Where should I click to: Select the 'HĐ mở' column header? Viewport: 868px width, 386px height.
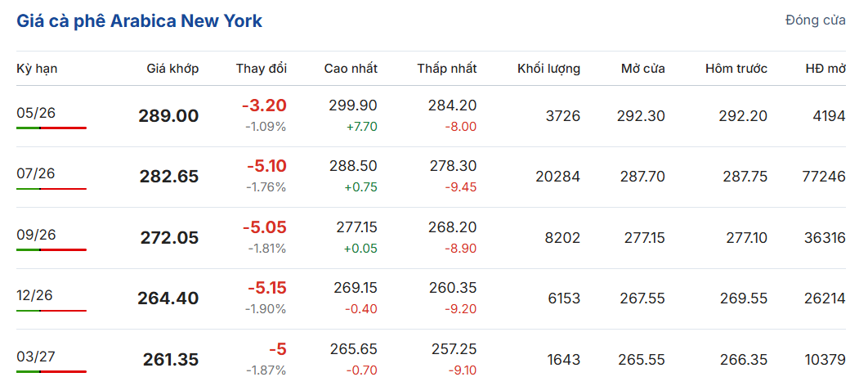coord(825,69)
